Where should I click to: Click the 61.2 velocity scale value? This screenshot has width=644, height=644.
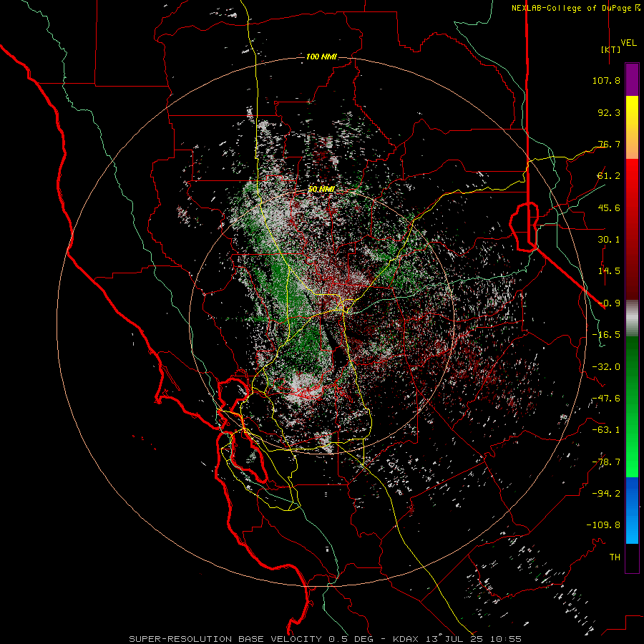point(609,176)
